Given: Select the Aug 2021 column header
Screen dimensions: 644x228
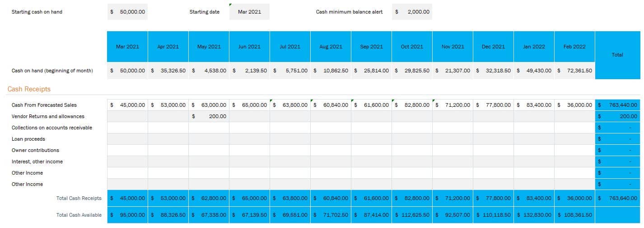Looking at the screenshot, I should click(x=331, y=47).
